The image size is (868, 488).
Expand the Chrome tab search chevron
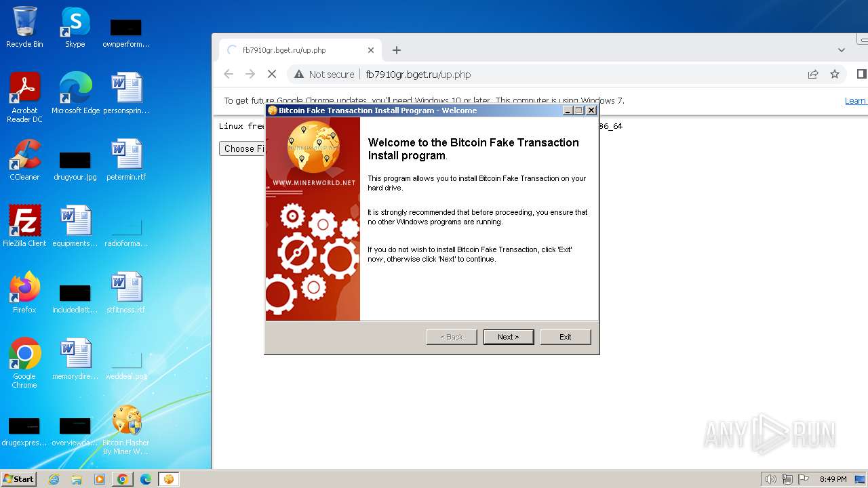coord(842,50)
